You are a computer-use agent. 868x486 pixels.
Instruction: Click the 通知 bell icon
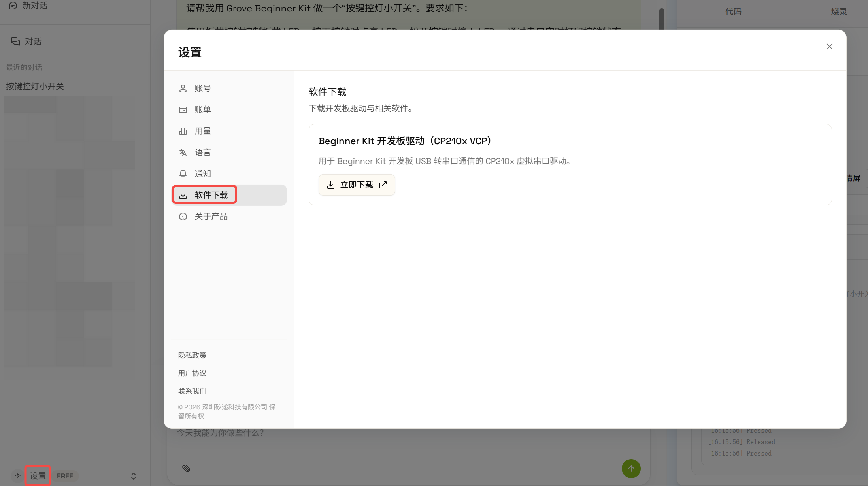(183, 174)
